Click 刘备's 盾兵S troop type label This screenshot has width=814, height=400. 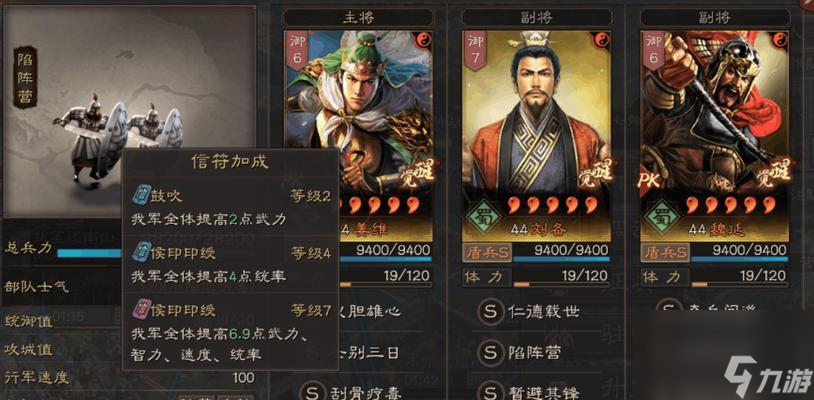pyautogui.click(x=487, y=253)
